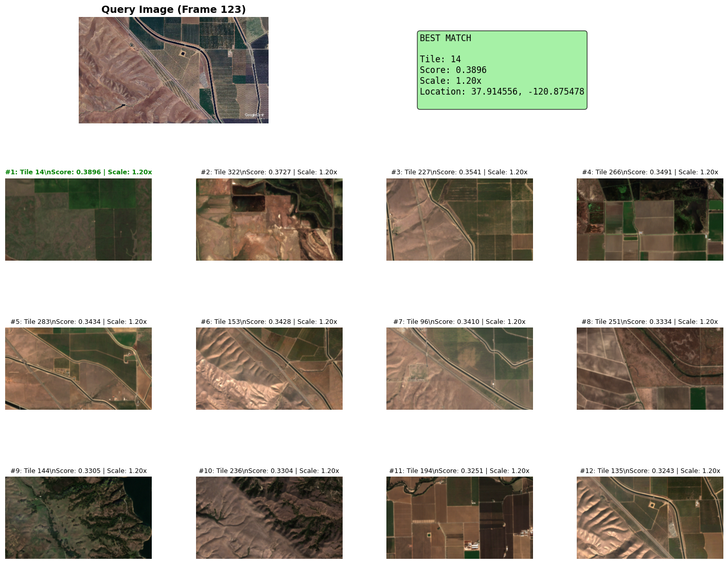
Task: Click the Location coordinates in best match box
Action: pyautogui.click(x=502, y=92)
